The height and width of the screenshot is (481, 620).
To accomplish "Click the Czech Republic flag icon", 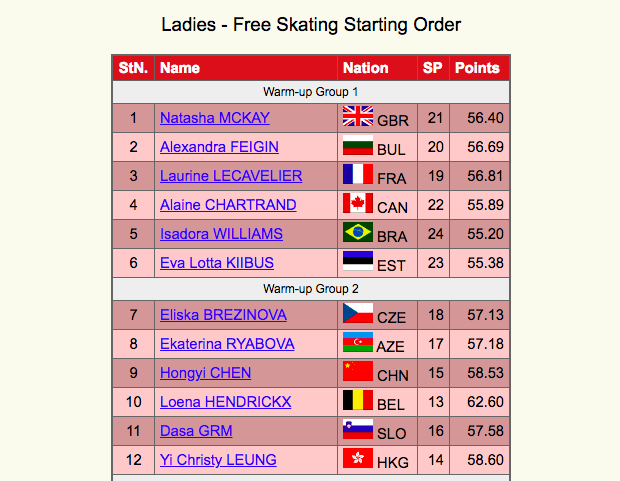I will point(357,313).
